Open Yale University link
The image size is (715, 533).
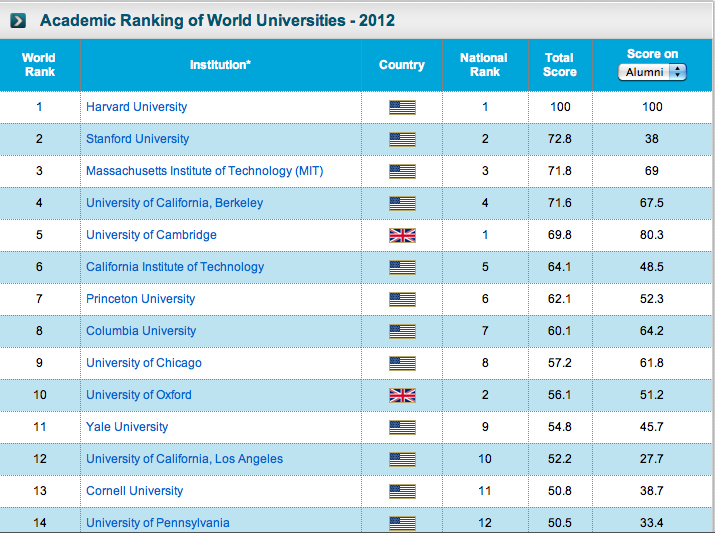point(127,427)
